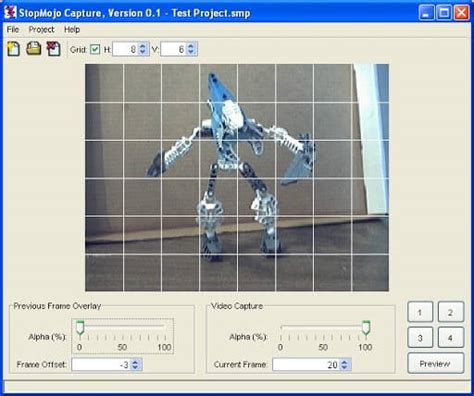
Task: Click the button labeled 1
Action: click(x=420, y=312)
